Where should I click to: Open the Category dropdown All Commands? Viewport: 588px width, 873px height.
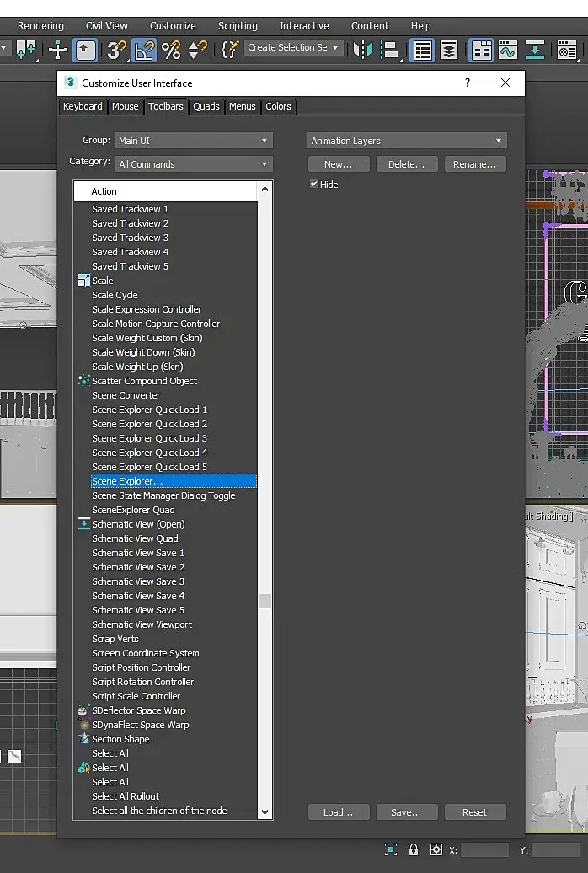pos(194,164)
